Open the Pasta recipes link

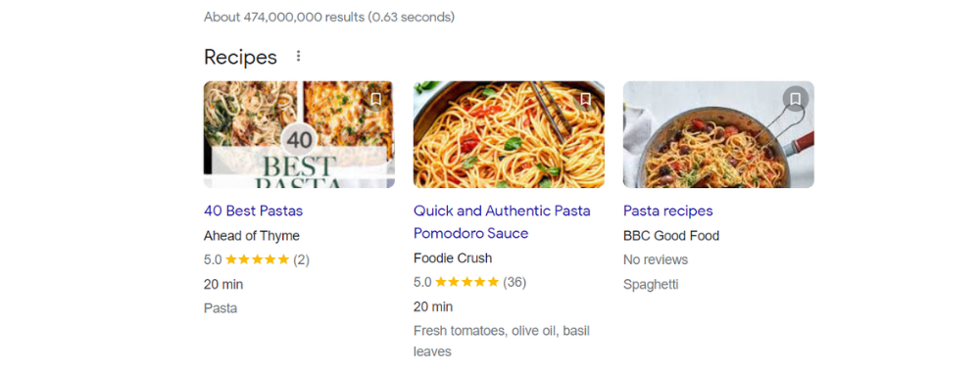point(667,211)
